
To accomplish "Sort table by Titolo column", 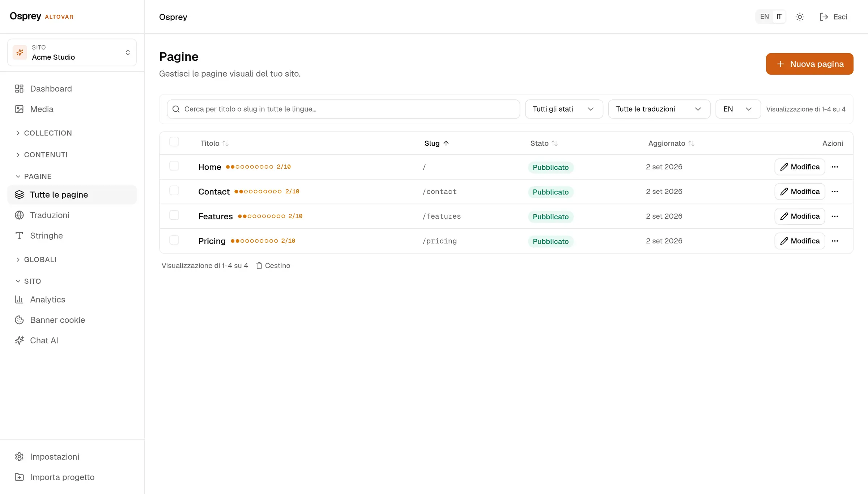I will [214, 143].
